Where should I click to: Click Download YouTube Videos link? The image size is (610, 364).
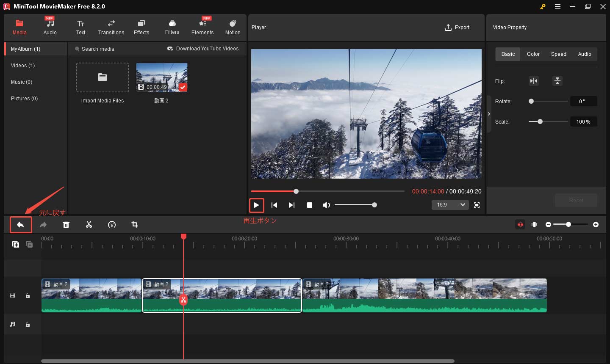[x=203, y=49]
